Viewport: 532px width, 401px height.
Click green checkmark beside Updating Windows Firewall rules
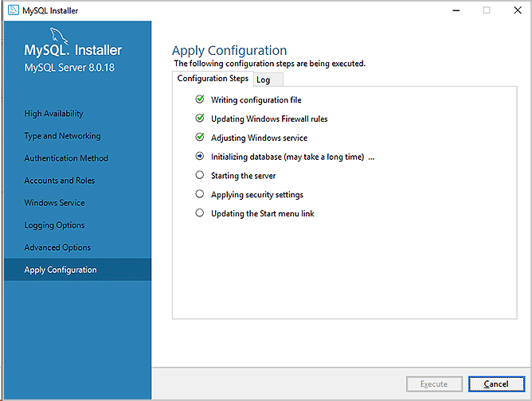200,118
